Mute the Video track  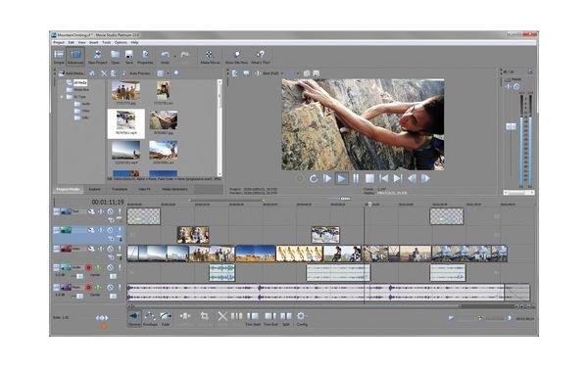[110, 249]
